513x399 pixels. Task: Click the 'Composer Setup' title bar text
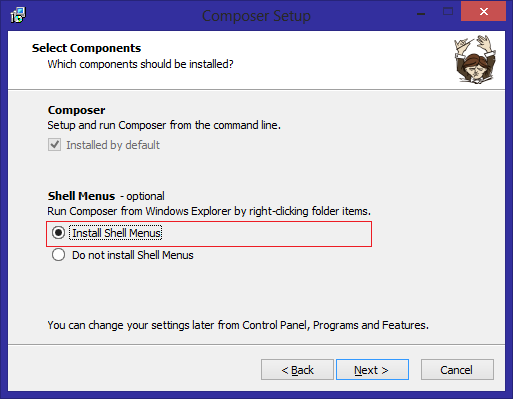(x=256, y=16)
